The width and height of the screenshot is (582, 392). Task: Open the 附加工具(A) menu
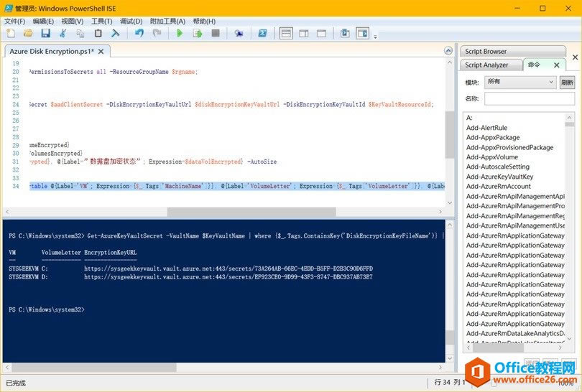tap(167, 21)
